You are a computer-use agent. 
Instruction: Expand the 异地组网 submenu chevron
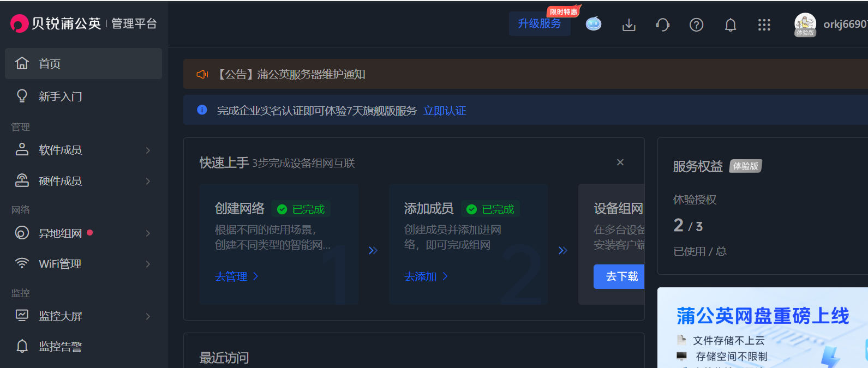tap(148, 233)
